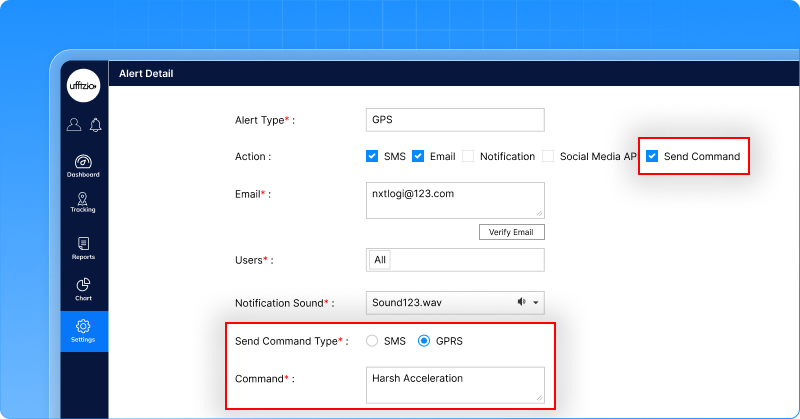Expand the Notification Sound dropdown arrow

pyautogui.click(x=536, y=303)
